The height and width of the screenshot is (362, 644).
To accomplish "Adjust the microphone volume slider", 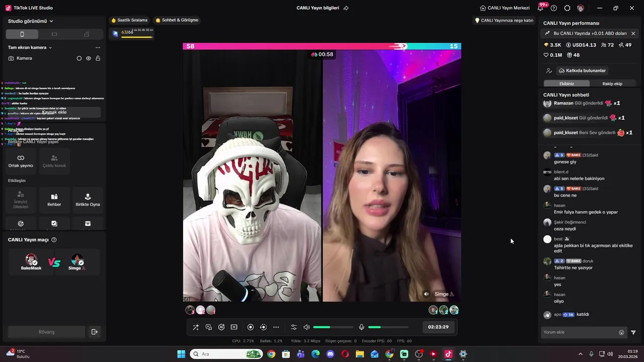I will (x=388, y=327).
